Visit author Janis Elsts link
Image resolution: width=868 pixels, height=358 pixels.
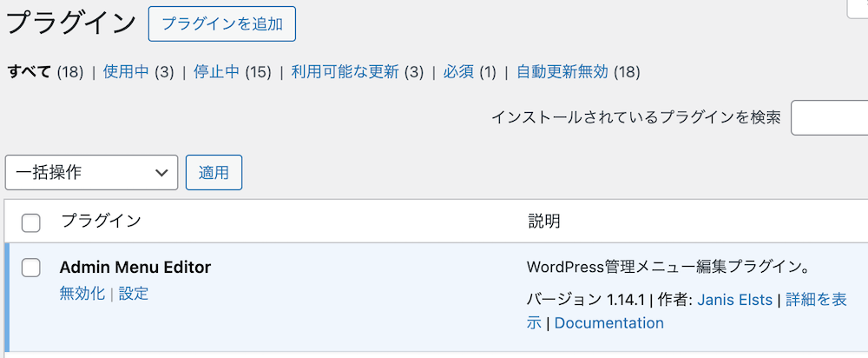point(737,300)
